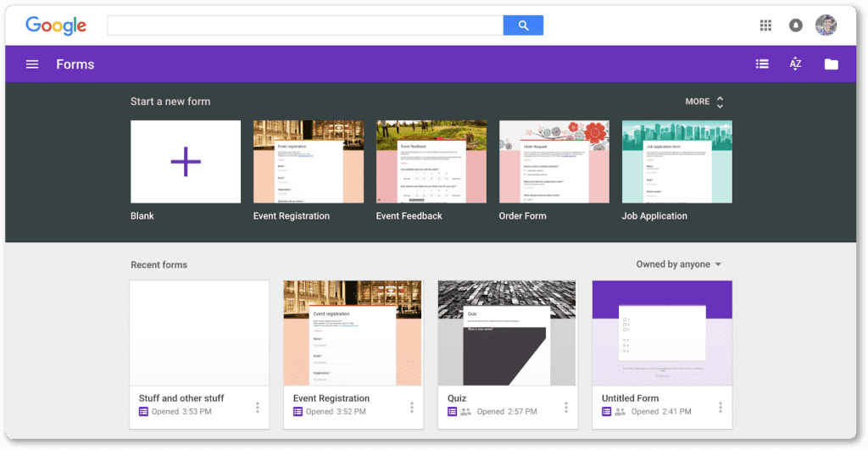
Task: Switch to list view icon
Action: pos(762,64)
